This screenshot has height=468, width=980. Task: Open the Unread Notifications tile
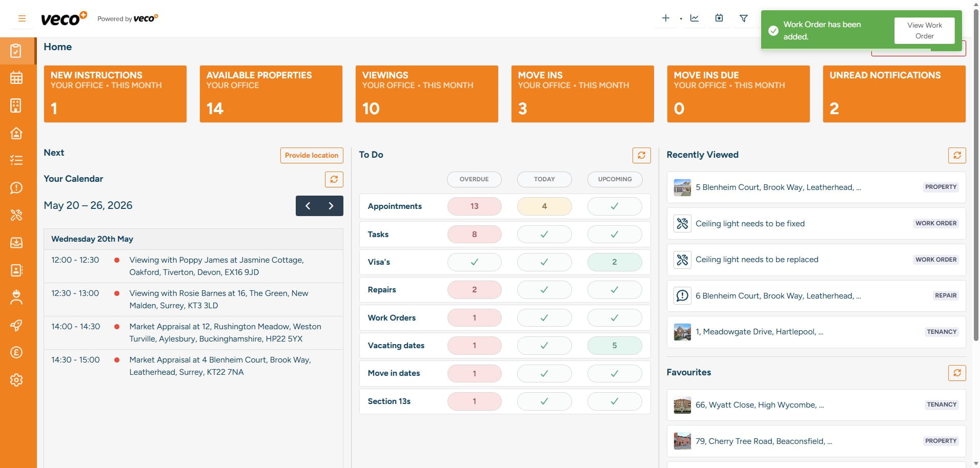click(894, 94)
